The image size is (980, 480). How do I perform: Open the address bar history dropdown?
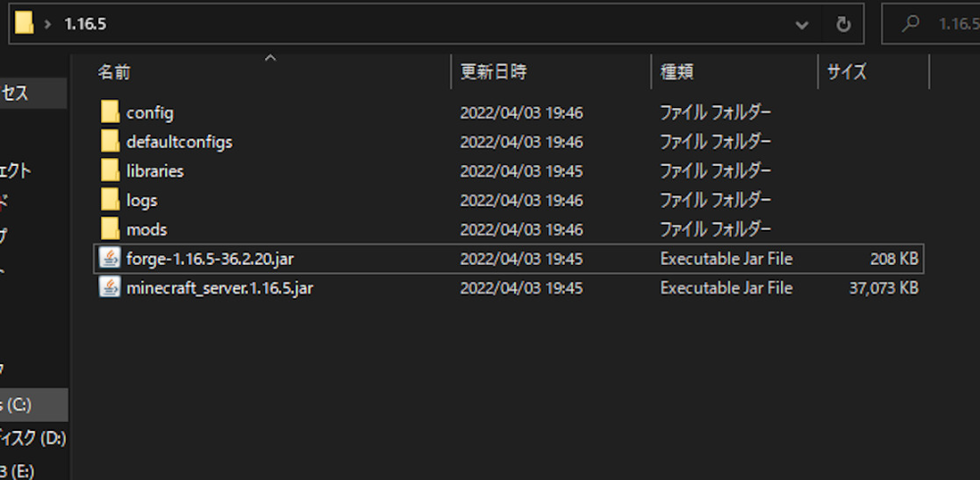[801, 25]
